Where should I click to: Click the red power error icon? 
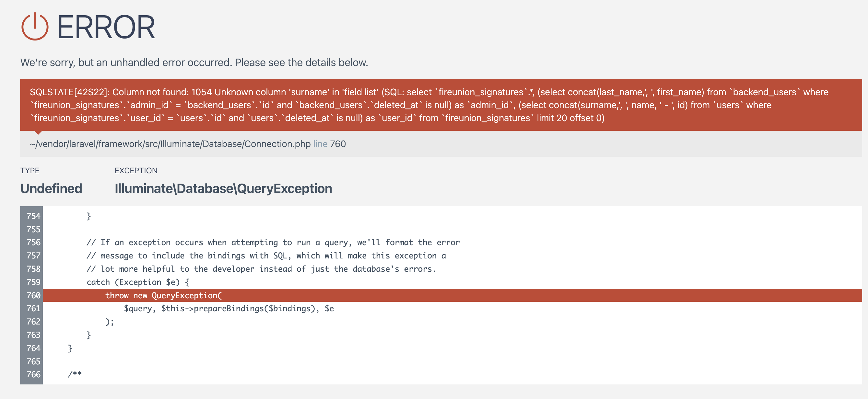35,27
